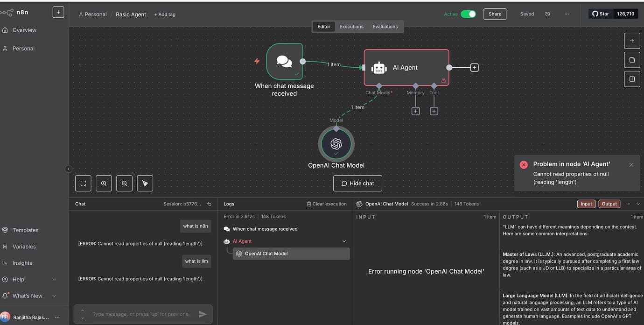This screenshot has width=644, height=325.
Task: Click the zoom in canvas icon
Action: coord(104,184)
